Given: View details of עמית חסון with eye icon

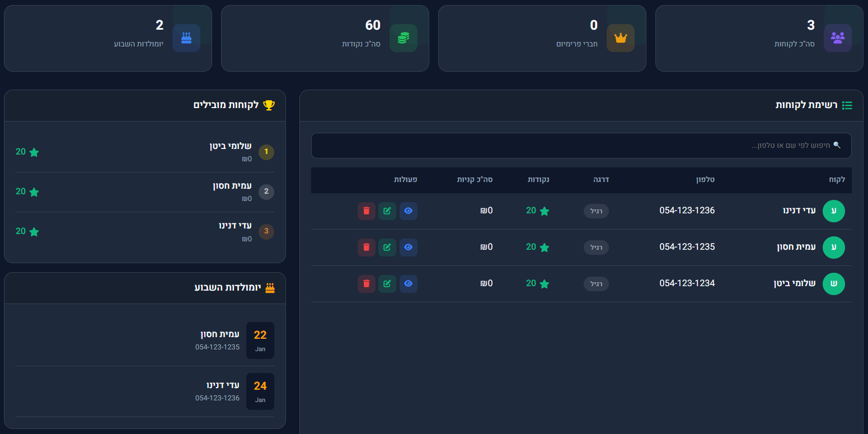Looking at the screenshot, I should [x=409, y=248].
